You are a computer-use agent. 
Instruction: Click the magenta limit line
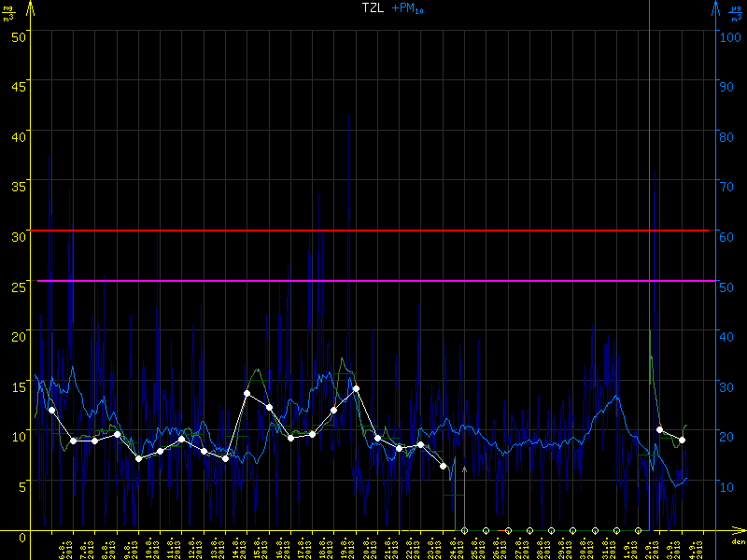click(x=373, y=280)
